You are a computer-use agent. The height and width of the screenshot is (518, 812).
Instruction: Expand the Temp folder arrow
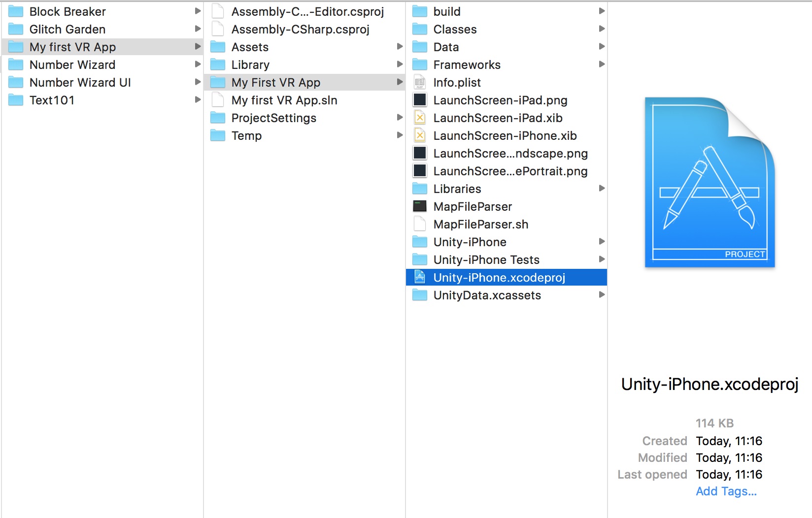400,135
